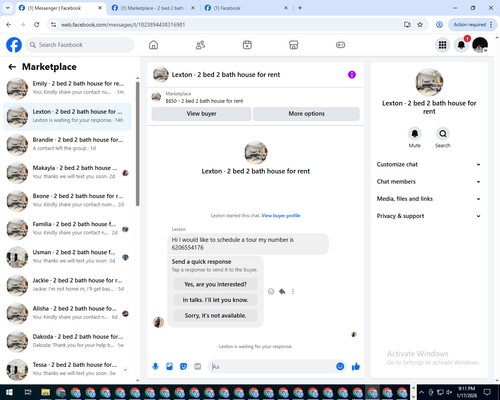Open Windows notification center icon

click(x=487, y=392)
